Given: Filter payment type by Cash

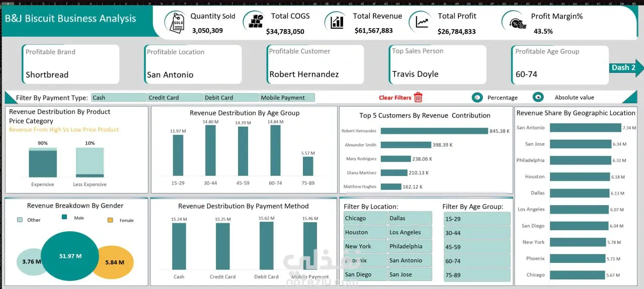Looking at the screenshot, I should (x=119, y=98).
